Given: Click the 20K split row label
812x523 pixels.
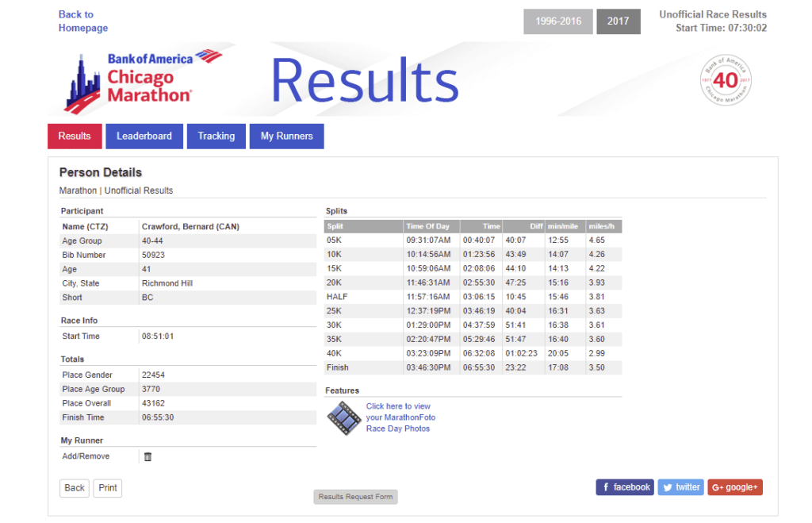Looking at the screenshot, I should [334, 283].
